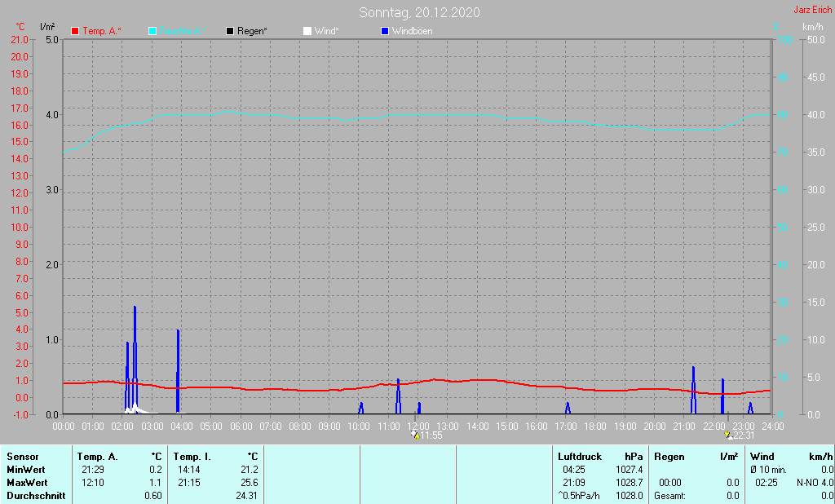The height and width of the screenshot is (504, 835).
Task: Click the marker icon at 11:55
Action: (x=415, y=435)
